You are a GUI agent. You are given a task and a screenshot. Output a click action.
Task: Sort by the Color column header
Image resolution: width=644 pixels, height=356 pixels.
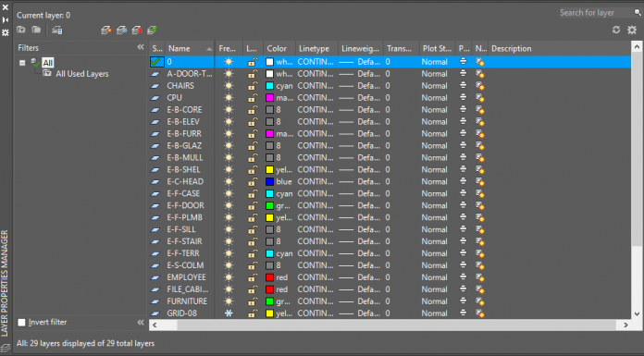pos(279,48)
